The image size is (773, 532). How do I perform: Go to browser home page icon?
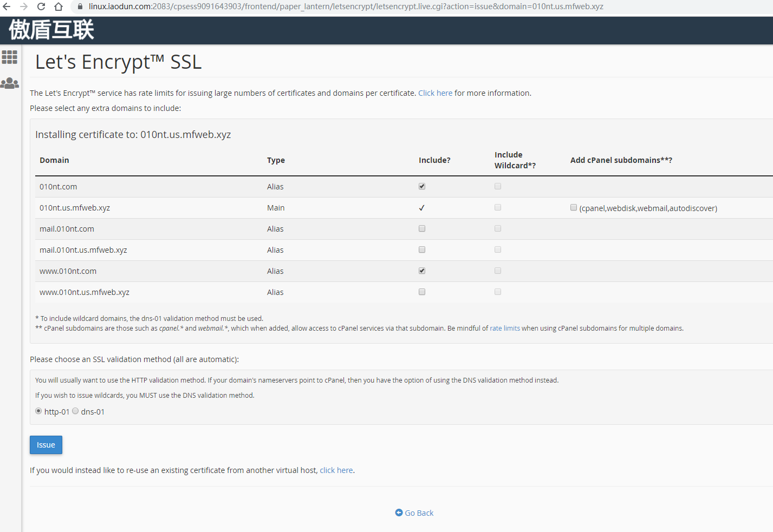[x=59, y=6]
